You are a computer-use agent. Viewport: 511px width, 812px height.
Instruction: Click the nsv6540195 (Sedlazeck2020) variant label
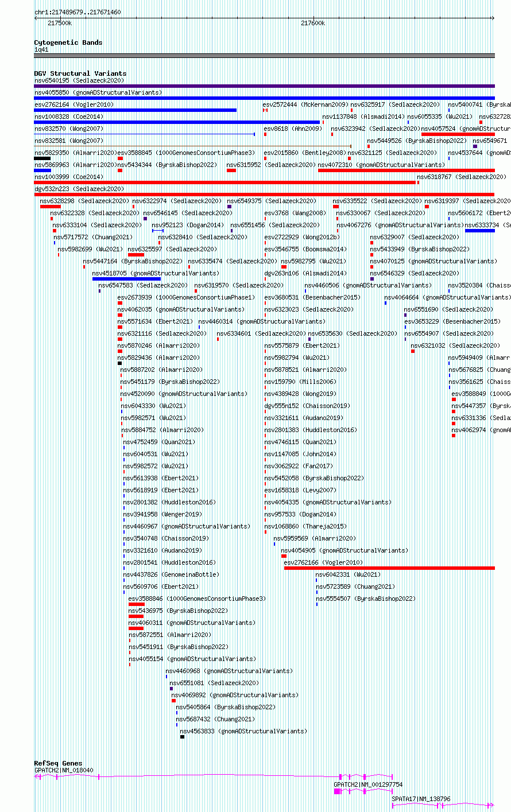[79, 80]
